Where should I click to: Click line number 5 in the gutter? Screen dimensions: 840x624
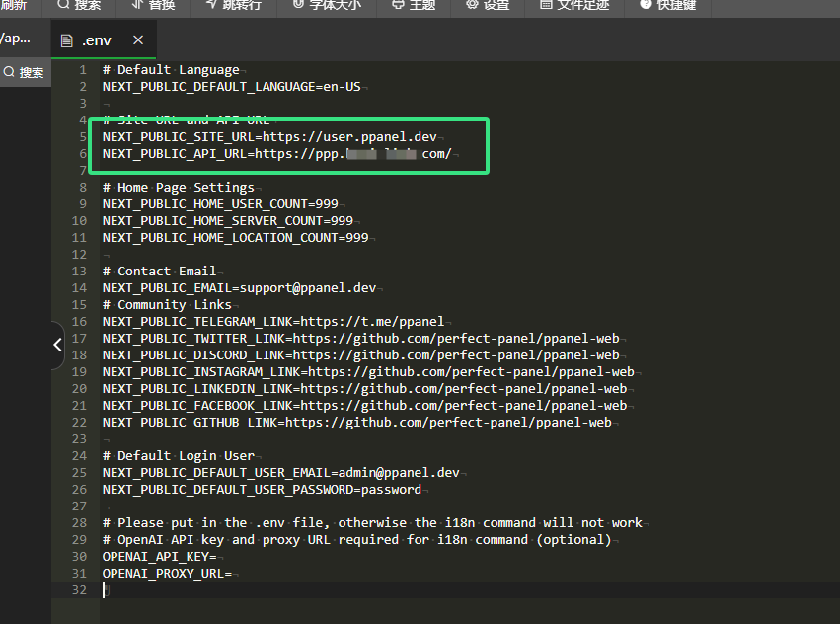[x=83, y=136]
